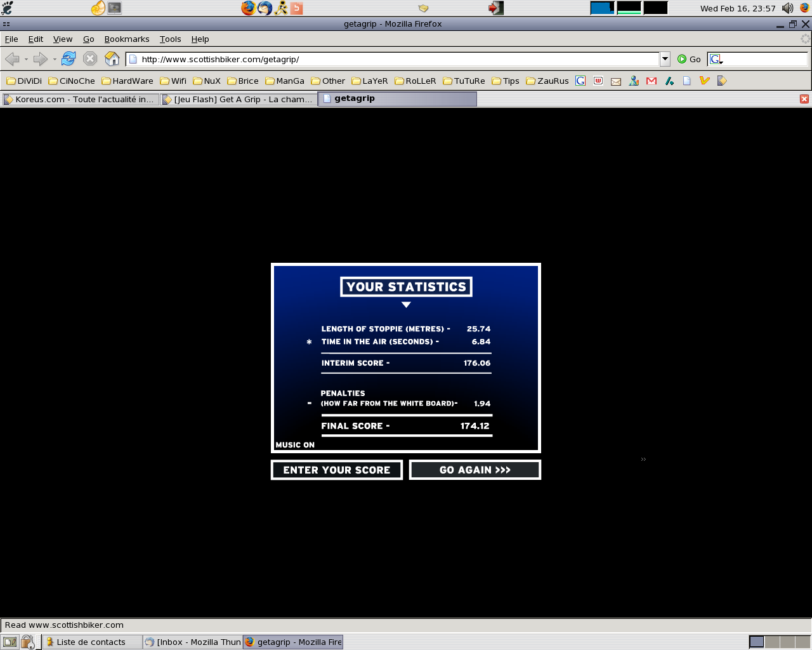Image resolution: width=812 pixels, height=650 pixels.
Task: Click the envelope bookmark icon
Action: (616, 81)
